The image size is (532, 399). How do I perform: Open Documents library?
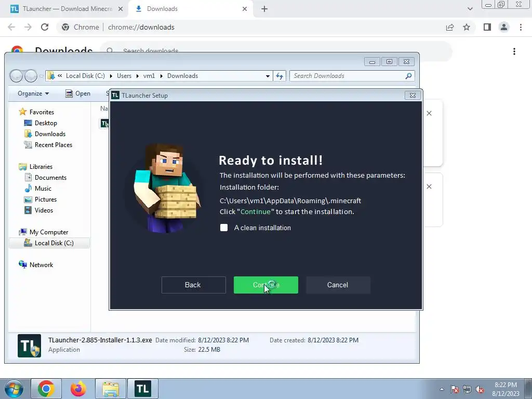point(50,178)
